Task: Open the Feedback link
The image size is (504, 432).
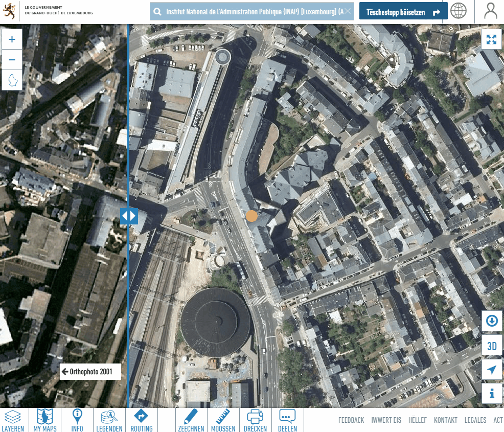Action: tap(351, 420)
